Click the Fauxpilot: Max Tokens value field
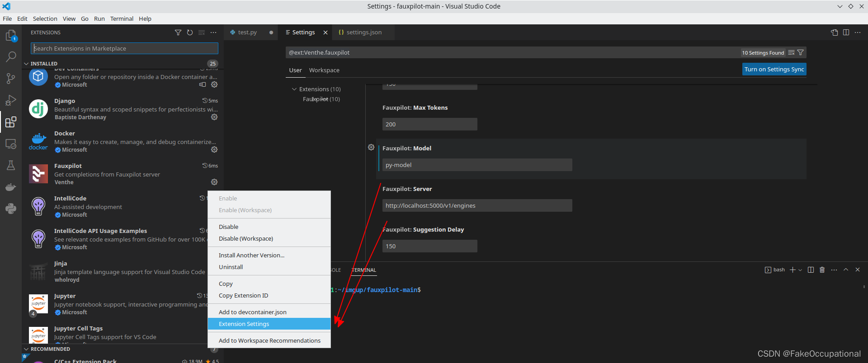This screenshot has width=868, height=363. pyautogui.click(x=429, y=124)
